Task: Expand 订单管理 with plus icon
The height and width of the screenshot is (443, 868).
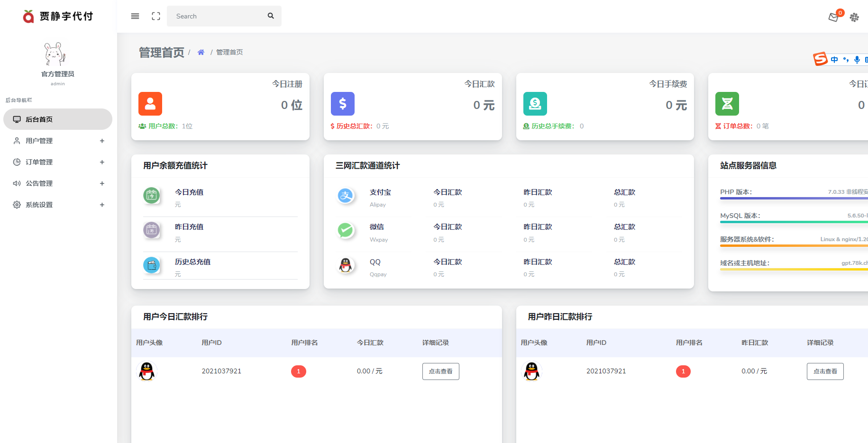Action: point(102,162)
